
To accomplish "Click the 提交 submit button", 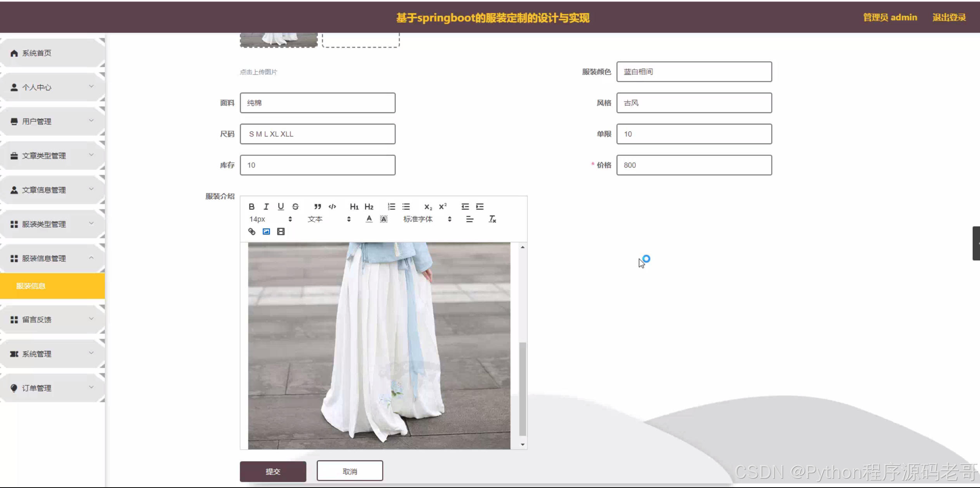I will pos(273,471).
